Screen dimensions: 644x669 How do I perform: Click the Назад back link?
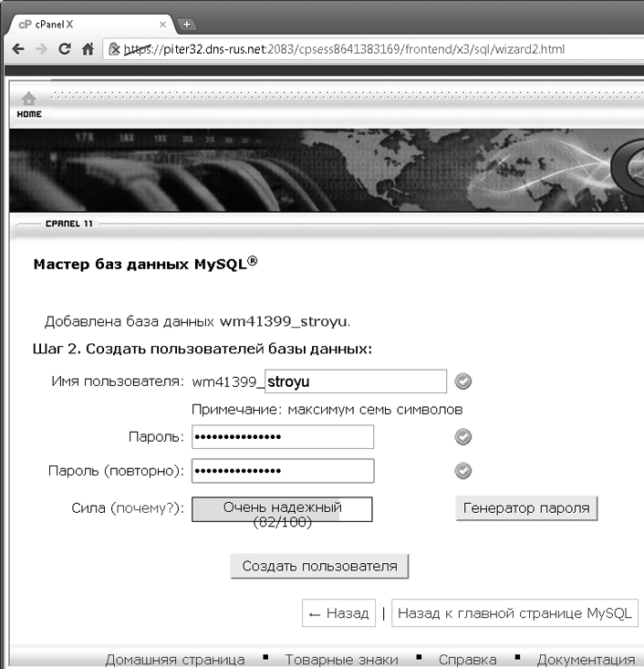(x=338, y=613)
